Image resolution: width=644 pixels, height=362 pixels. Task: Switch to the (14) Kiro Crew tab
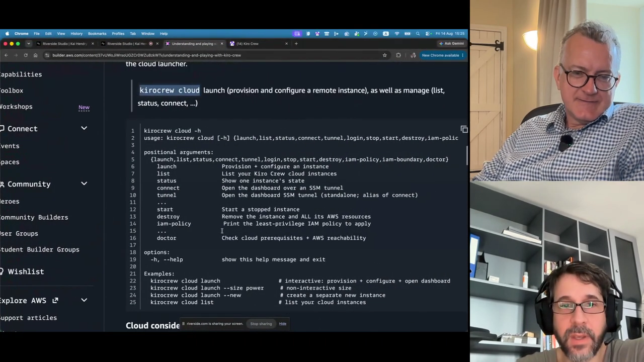tap(259, 44)
